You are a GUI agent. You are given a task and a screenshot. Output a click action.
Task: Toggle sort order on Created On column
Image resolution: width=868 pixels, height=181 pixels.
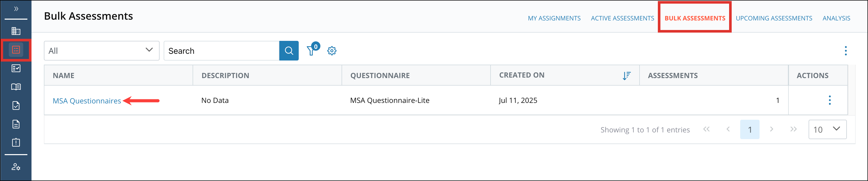pos(627,76)
